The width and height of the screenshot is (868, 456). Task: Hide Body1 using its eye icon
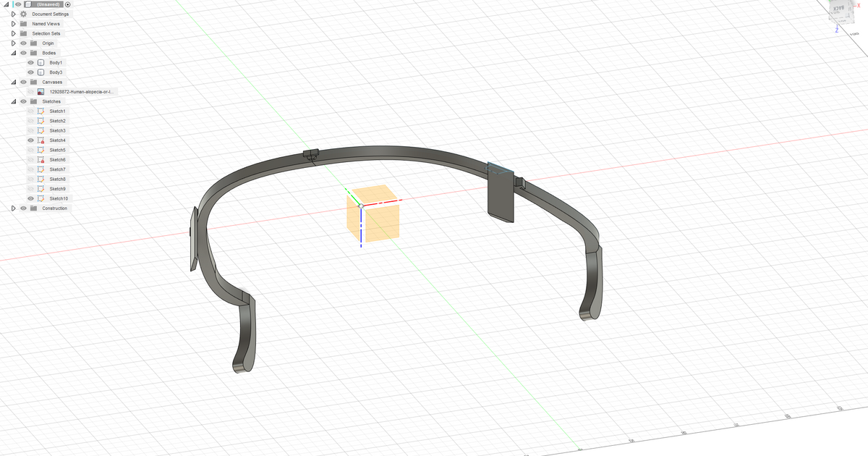pos(30,63)
